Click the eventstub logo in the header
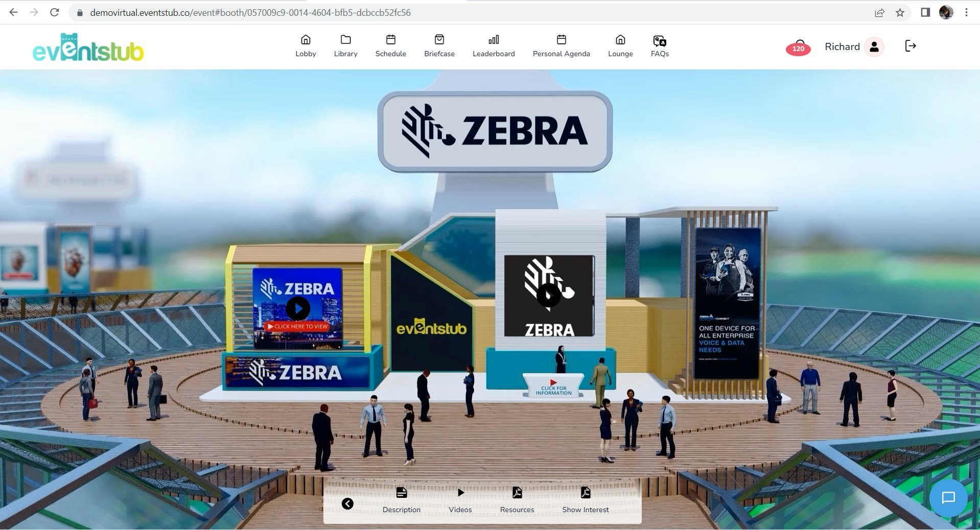The width and height of the screenshot is (980, 530). (x=88, y=48)
